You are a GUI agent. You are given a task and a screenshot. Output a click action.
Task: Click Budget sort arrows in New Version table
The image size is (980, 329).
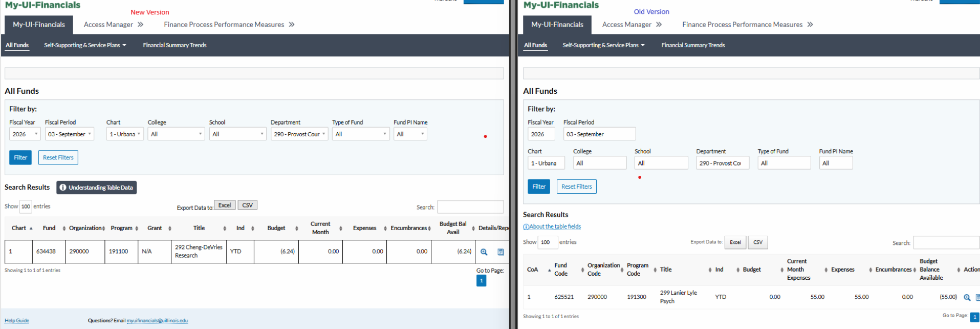296,229
